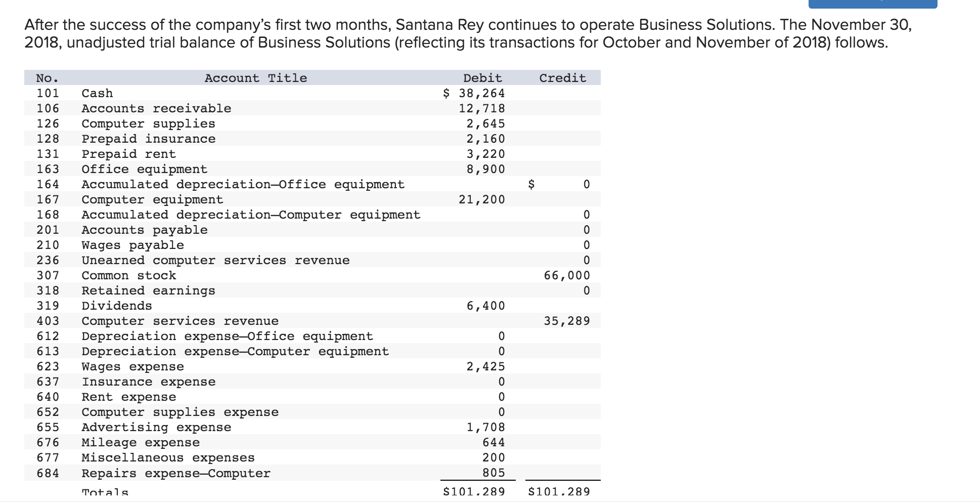980x504 pixels.
Task: Select the "Retained earnings" account title
Action: pyautogui.click(x=148, y=290)
